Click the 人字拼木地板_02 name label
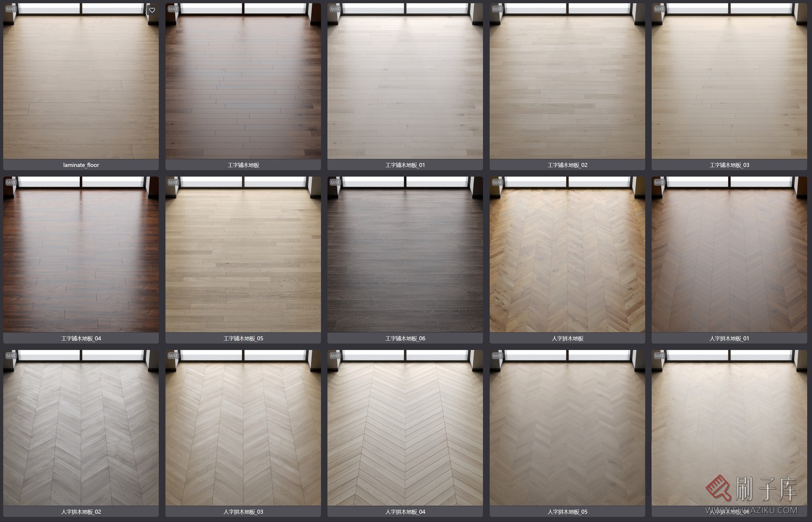The width and height of the screenshot is (812, 522). (x=81, y=512)
